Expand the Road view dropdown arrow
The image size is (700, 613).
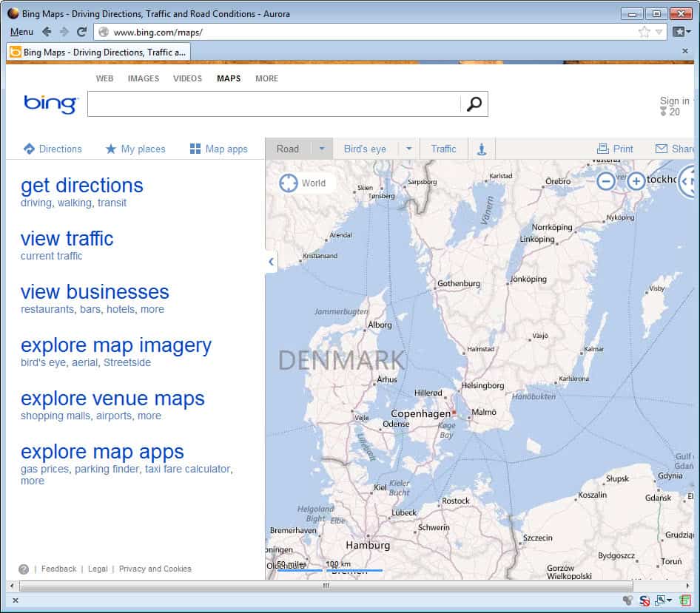coord(322,149)
